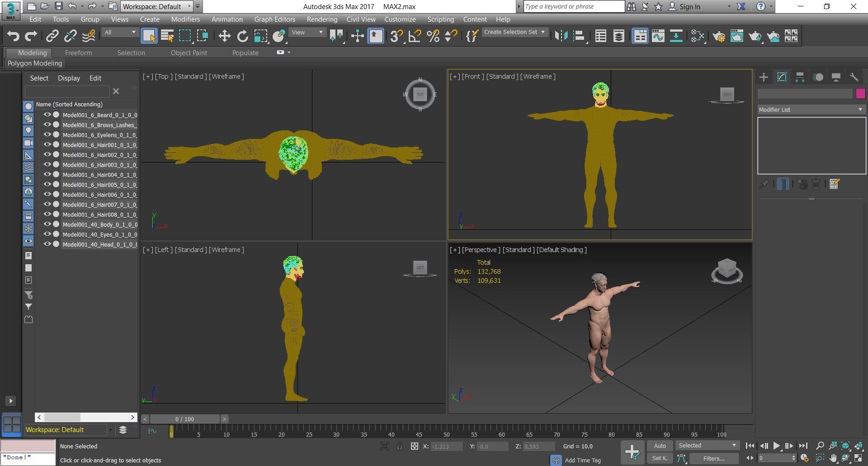Click the Set K. button
The height and width of the screenshot is (466, 868).
pyautogui.click(x=660, y=459)
